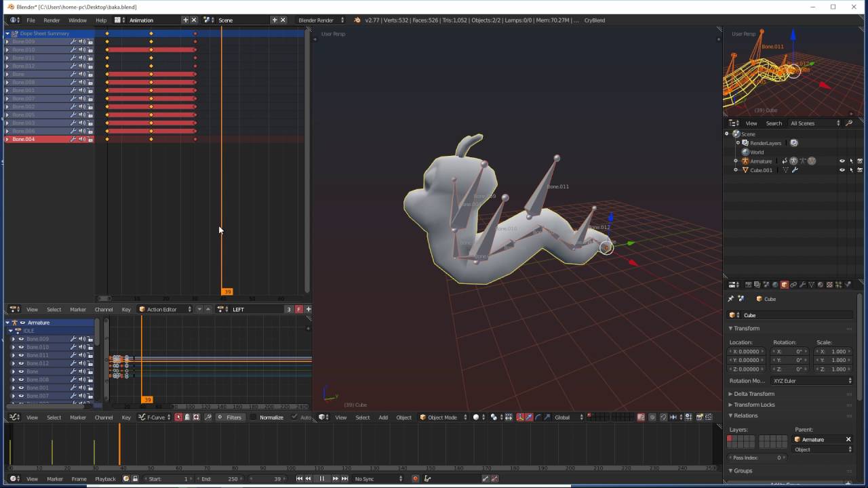Toggle Armature visibility in the outliner
868x488 pixels.
click(x=842, y=161)
